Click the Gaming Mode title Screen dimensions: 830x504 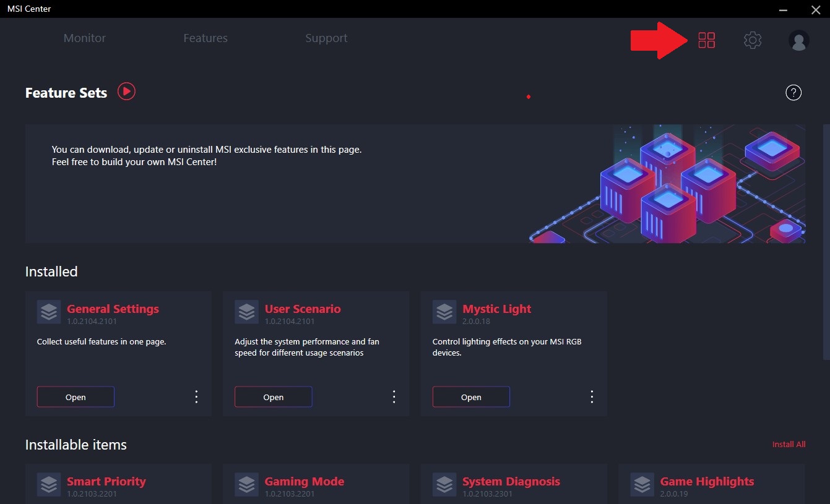tap(305, 482)
